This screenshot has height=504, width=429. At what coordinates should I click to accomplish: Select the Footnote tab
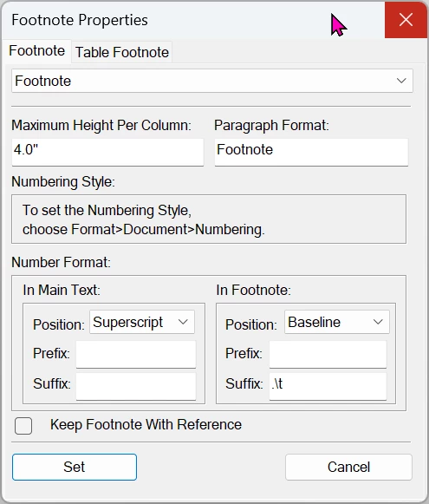pyautogui.click(x=37, y=51)
